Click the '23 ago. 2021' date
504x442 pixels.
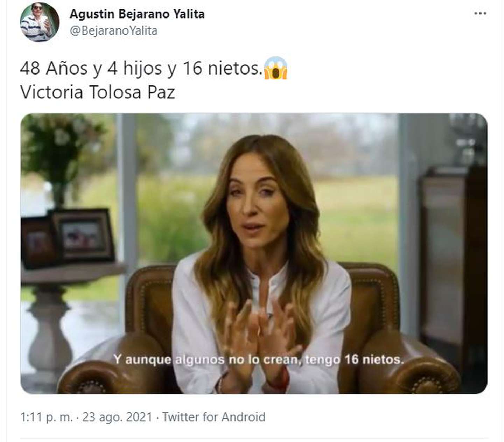pyautogui.click(x=117, y=417)
